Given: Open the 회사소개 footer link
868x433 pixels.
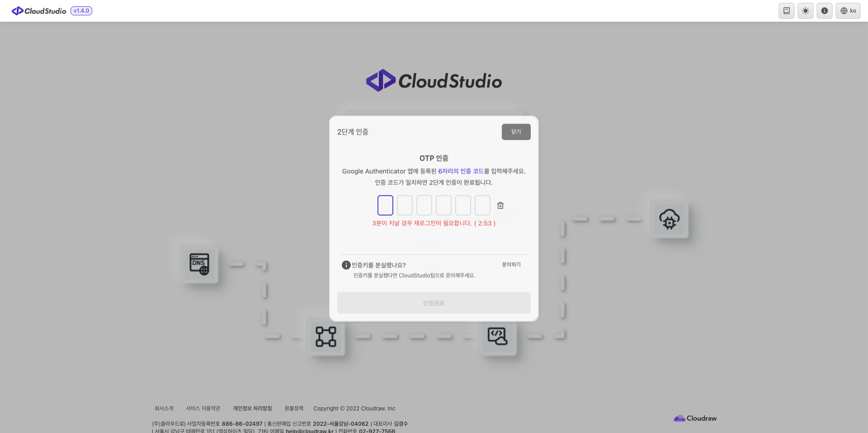Looking at the screenshot, I should [164, 409].
